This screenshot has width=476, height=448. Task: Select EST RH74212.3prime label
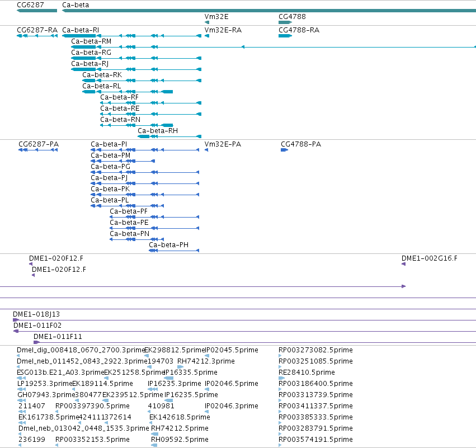tap(206, 361)
